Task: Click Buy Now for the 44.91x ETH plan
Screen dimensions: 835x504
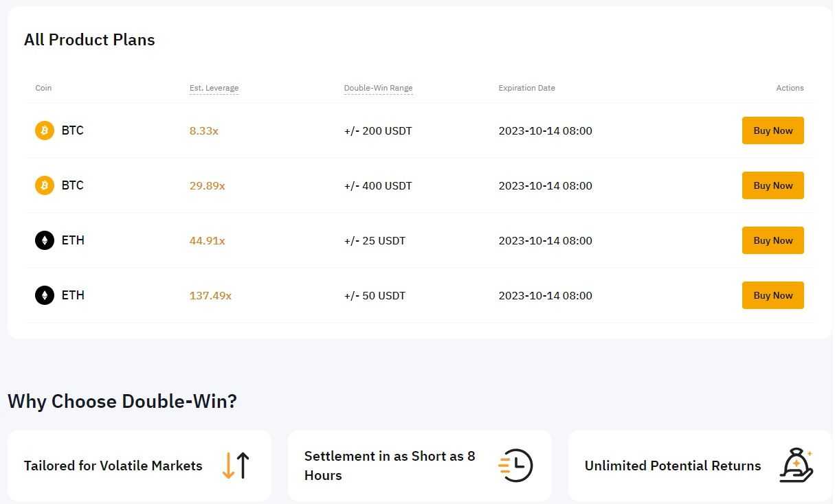Action: [x=772, y=240]
